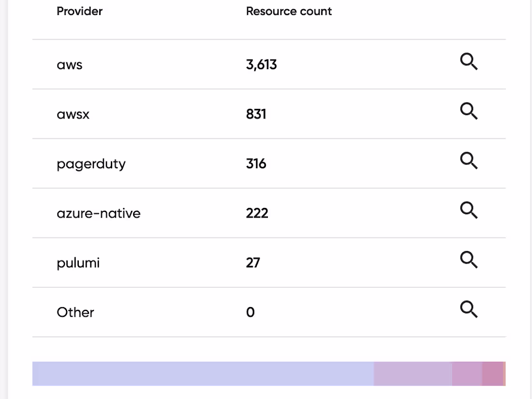
Task: Click the aws resource count 3,613
Action: pyautogui.click(x=261, y=65)
